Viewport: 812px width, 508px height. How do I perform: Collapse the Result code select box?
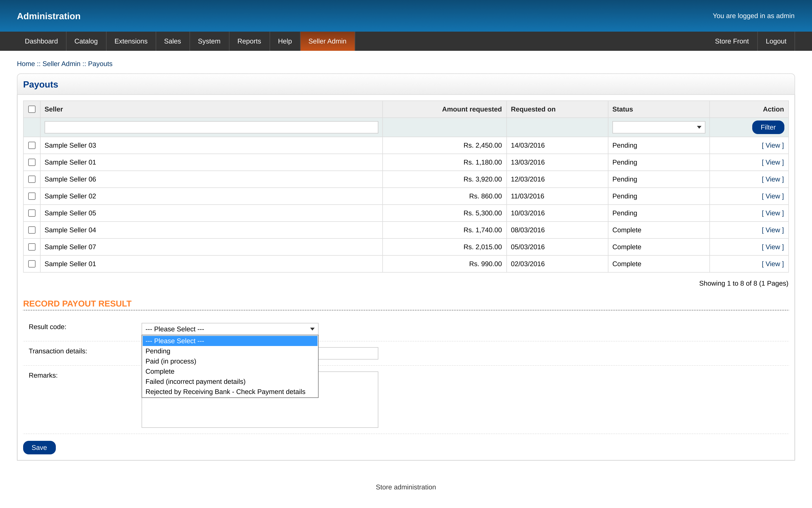point(230,329)
